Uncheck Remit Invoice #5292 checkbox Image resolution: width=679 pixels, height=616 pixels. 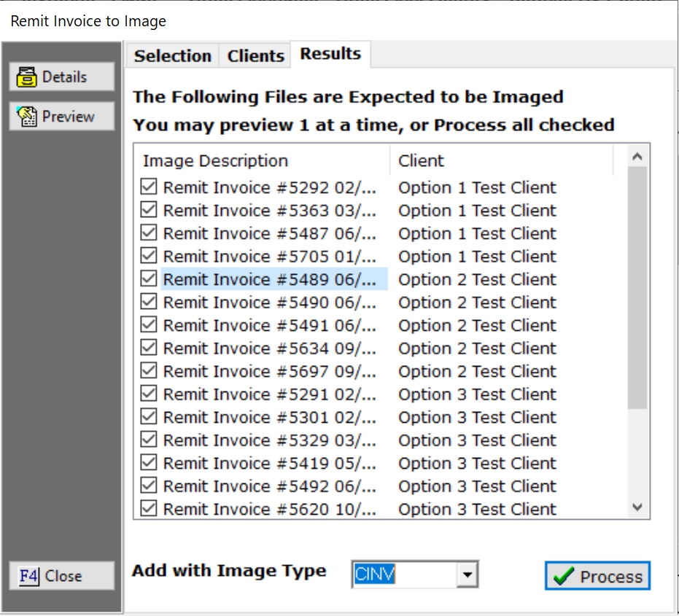coord(149,187)
